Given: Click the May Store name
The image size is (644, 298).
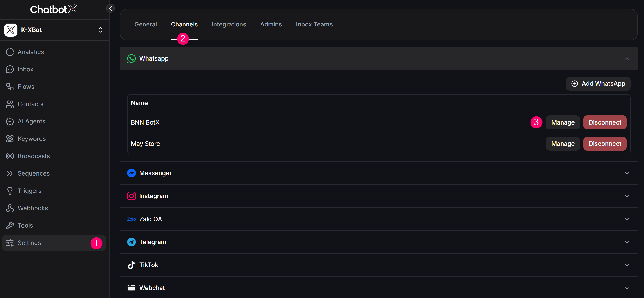Looking at the screenshot, I should pyautogui.click(x=145, y=144).
